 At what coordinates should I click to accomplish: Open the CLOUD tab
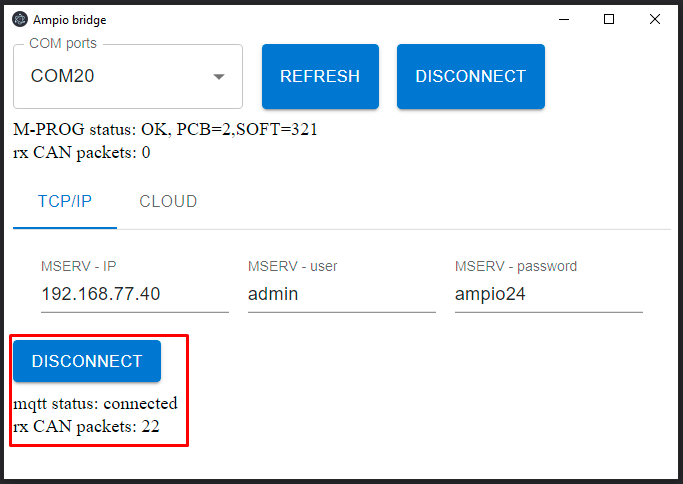tap(168, 202)
